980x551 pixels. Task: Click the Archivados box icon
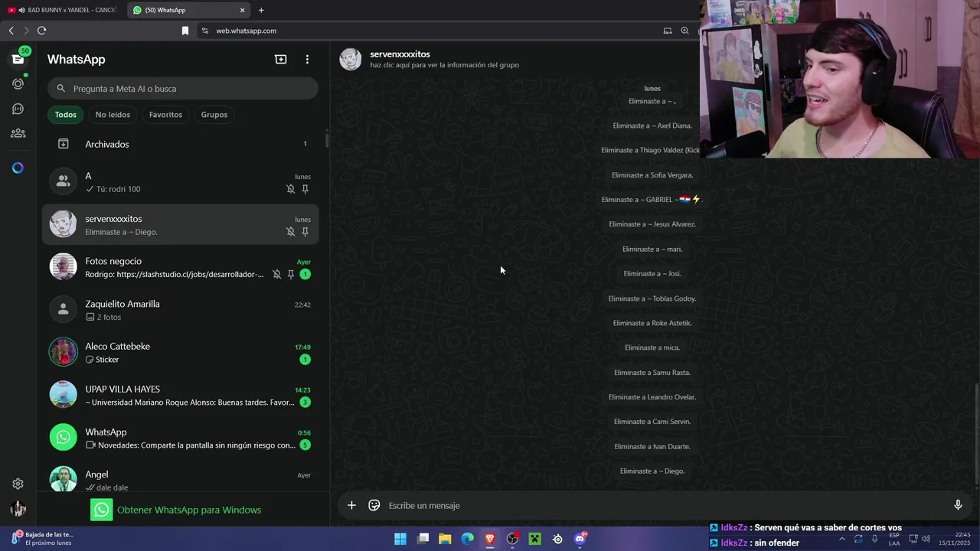pos(64,144)
